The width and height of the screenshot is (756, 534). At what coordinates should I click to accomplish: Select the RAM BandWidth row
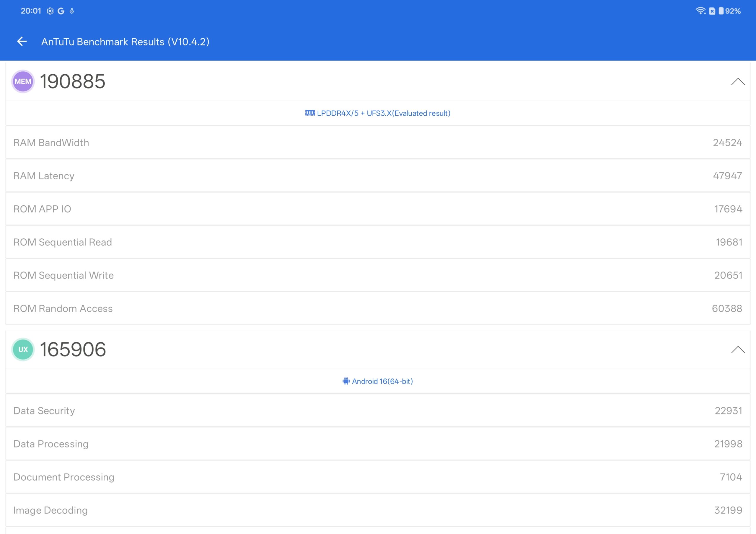(378, 142)
